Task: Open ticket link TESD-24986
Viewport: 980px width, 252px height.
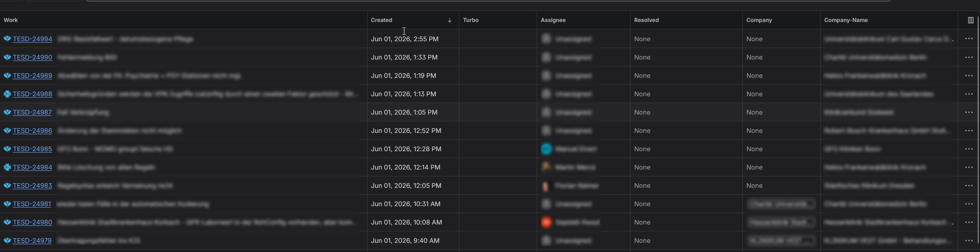Action: coord(33,131)
